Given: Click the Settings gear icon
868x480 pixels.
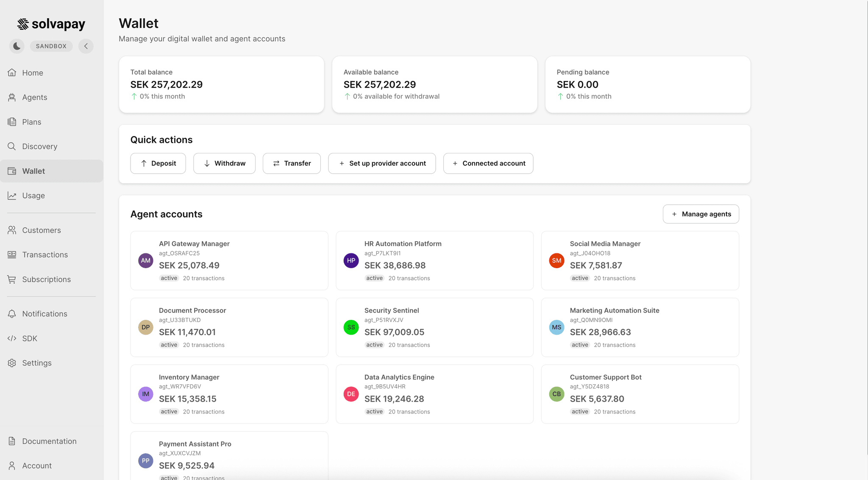Looking at the screenshot, I should [12, 363].
